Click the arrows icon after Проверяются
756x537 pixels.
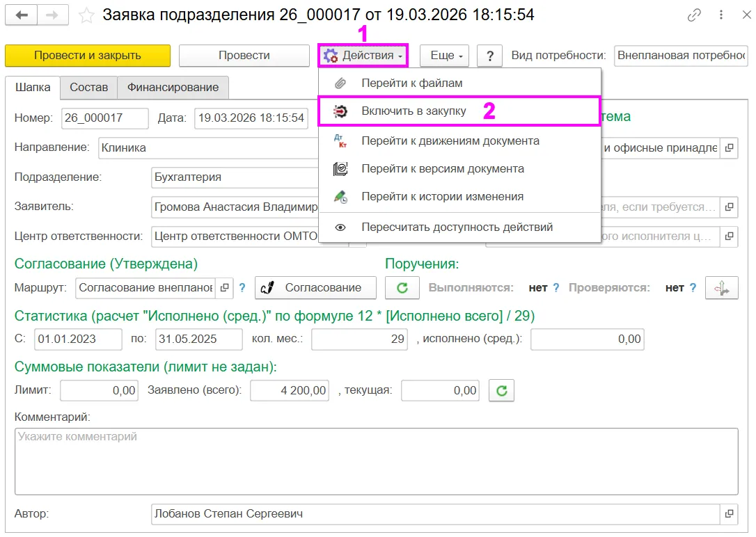pos(721,288)
